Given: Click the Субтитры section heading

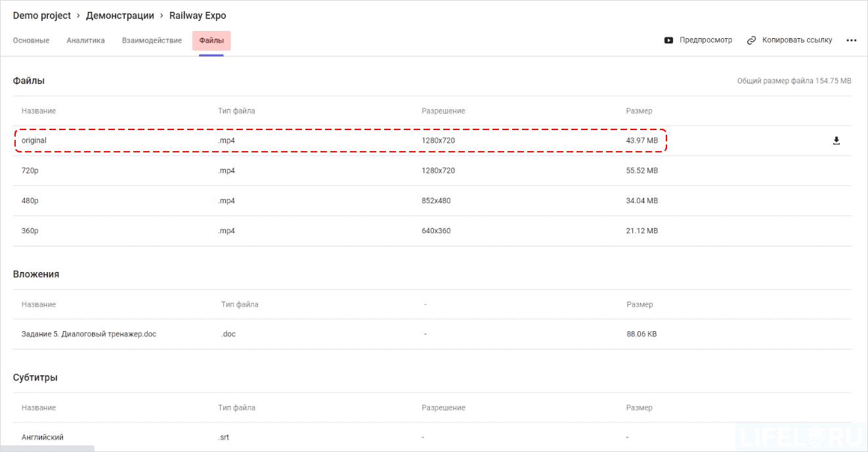Looking at the screenshot, I should (x=35, y=378).
